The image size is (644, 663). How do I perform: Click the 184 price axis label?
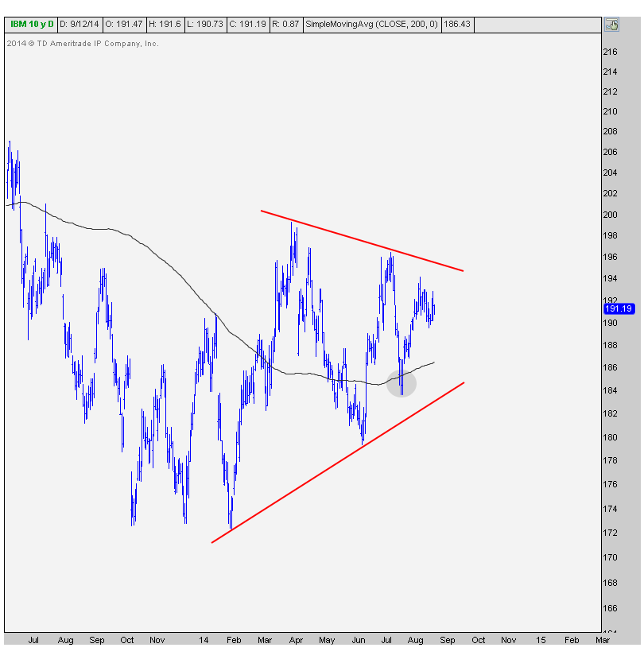pos(610,390)
